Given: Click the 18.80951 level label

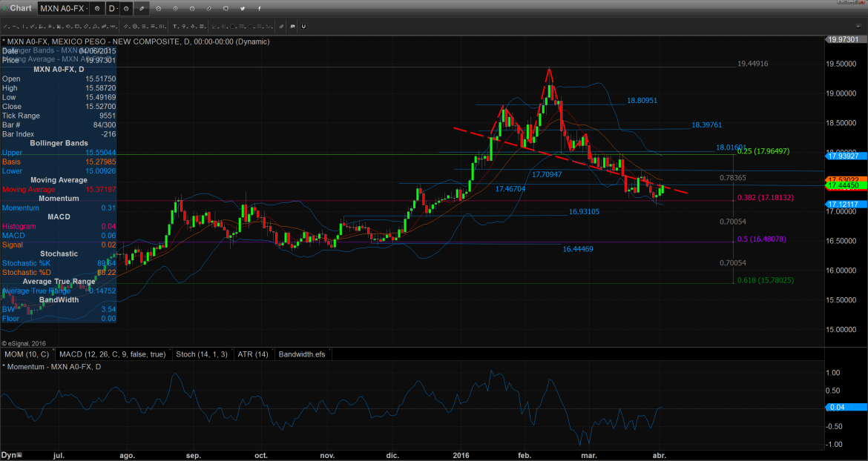Looking at the screenshot, I should (642, 101).
